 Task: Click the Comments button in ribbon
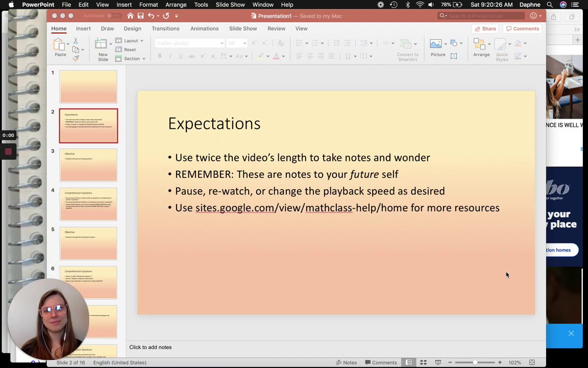click(x=522, y=29)
